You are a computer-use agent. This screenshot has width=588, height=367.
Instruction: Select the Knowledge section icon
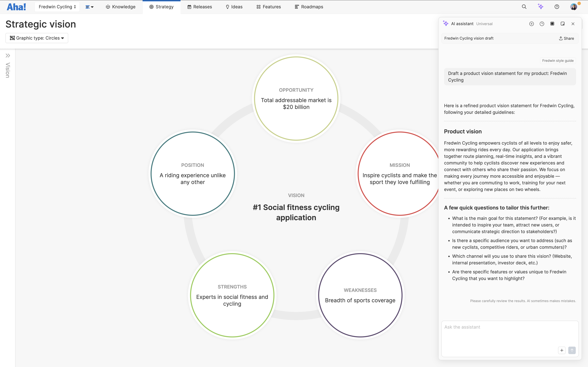tap(120, 7)
